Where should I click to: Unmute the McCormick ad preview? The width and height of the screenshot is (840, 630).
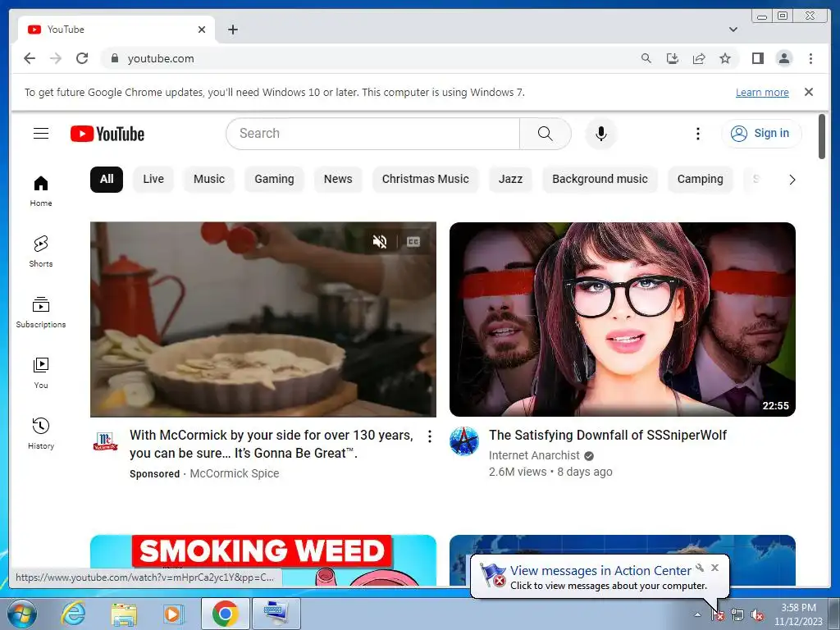pos(380,242)
